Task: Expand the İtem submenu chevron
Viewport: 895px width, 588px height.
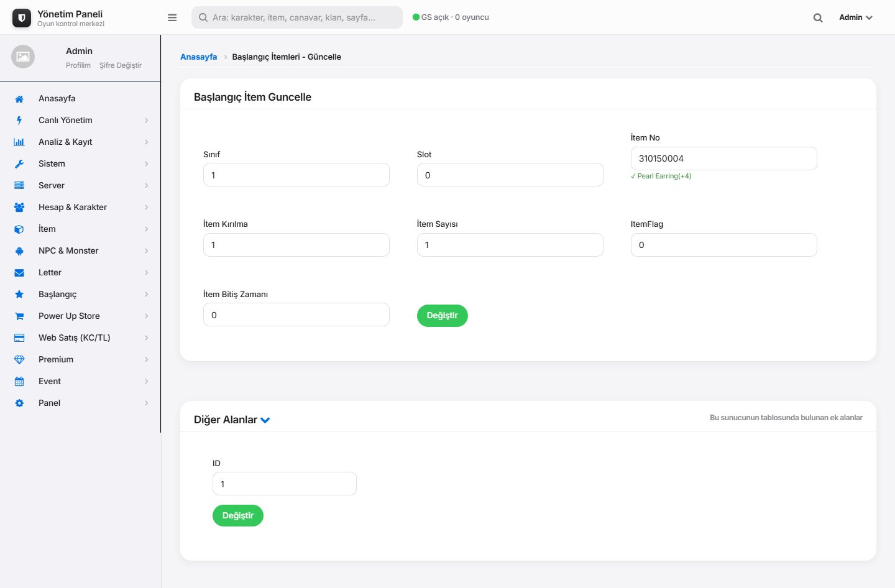Action: click(147, 229)
